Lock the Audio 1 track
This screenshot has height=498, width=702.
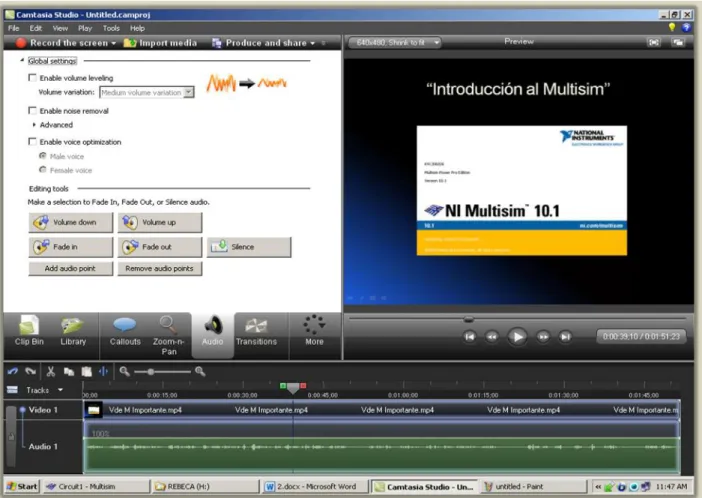[11, 436]
